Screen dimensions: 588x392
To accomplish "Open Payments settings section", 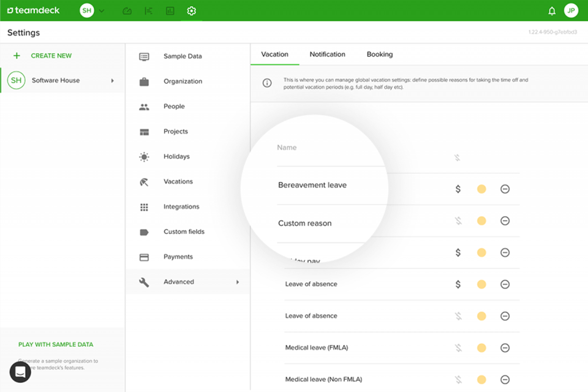I will (188, 257).
